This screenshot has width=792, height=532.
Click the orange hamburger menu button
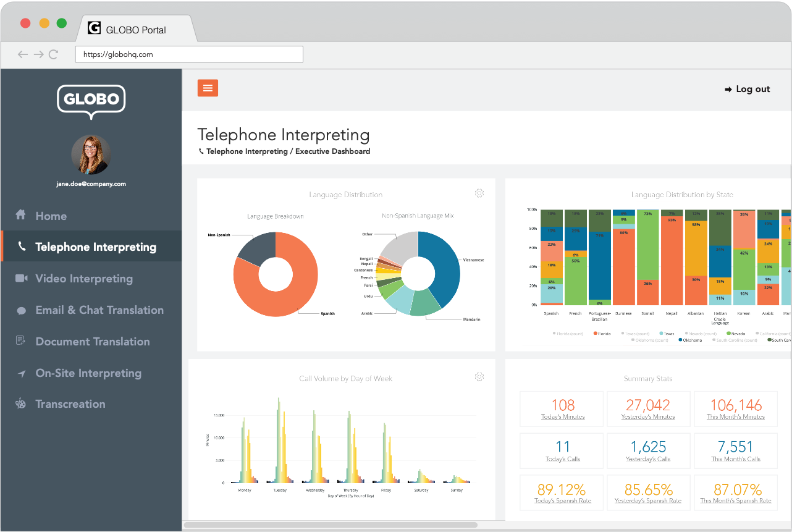tap(208, 88)
